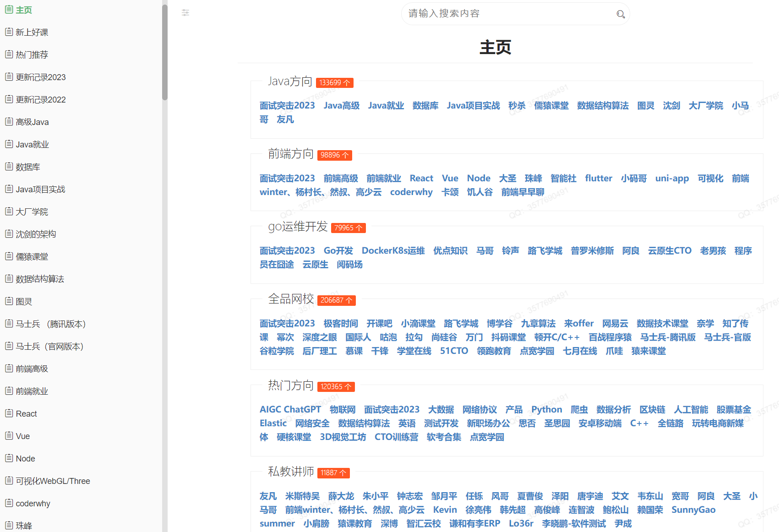Click the document icon beside React in sidebar
The height and width of the screenshot is (532, 779).
pyautogui.click(x=9, y=413)
